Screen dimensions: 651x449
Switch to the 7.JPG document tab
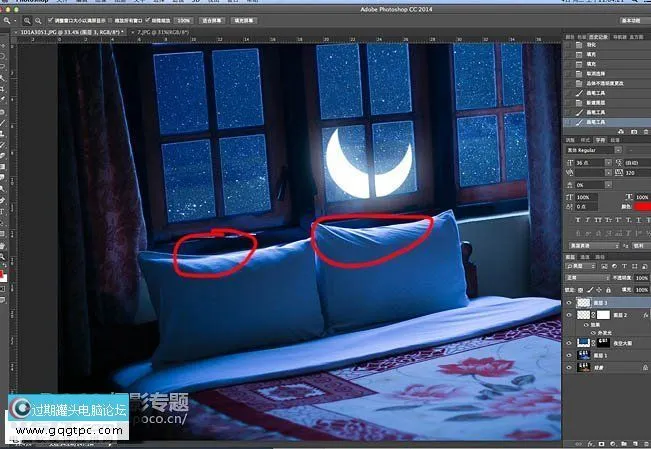pyautogui.click(x=160, y=32)
